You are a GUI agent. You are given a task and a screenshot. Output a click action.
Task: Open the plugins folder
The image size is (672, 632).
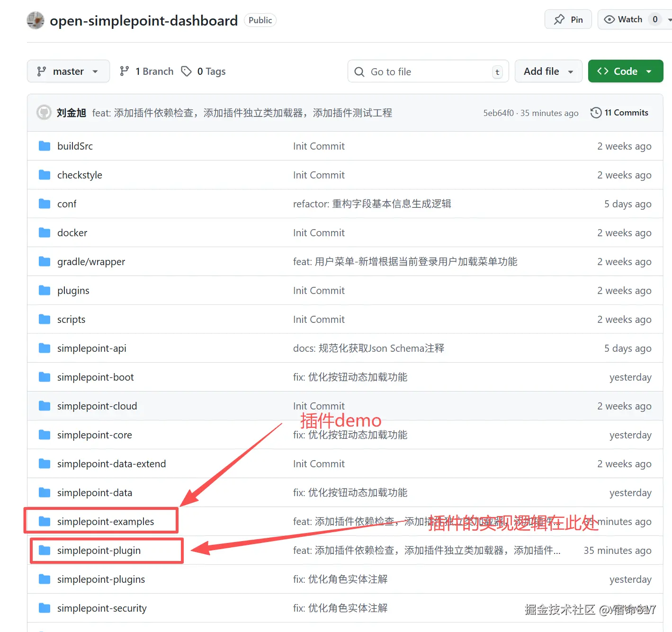73,290
